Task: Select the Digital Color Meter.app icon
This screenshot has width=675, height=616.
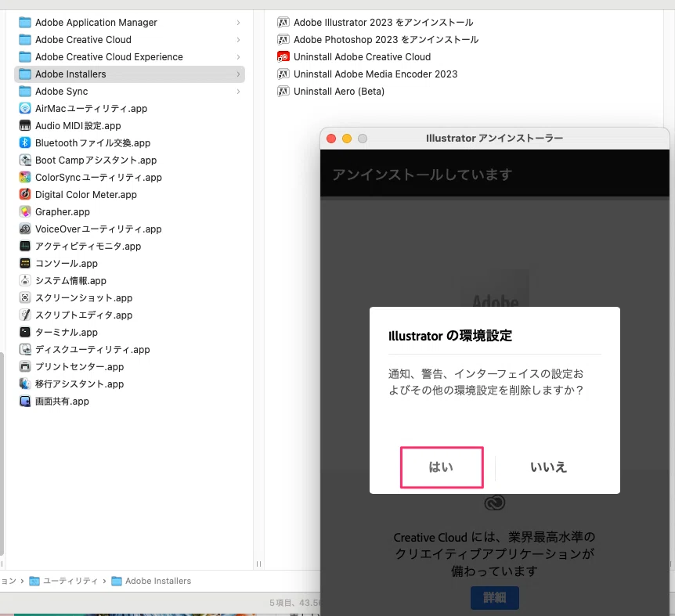Action: click(25, 194)
